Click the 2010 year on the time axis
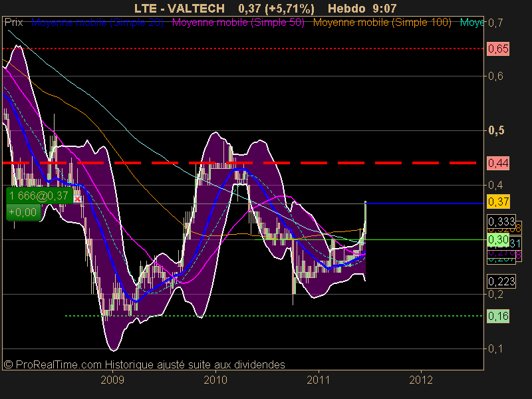This screenshot has height=399, width=532. point(215,380)
